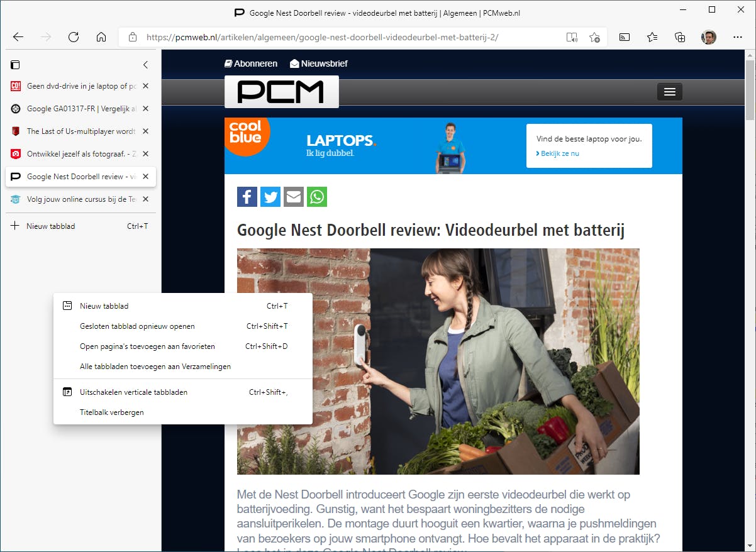The image size is (756, 552).
Task: Open the cast media icon in toolbar
Action: [x=625, y=37]
